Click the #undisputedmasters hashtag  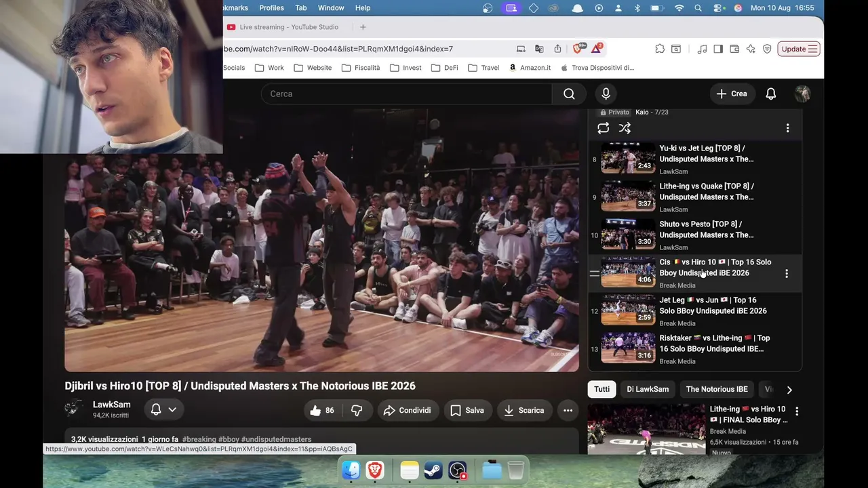click(276, 439)
